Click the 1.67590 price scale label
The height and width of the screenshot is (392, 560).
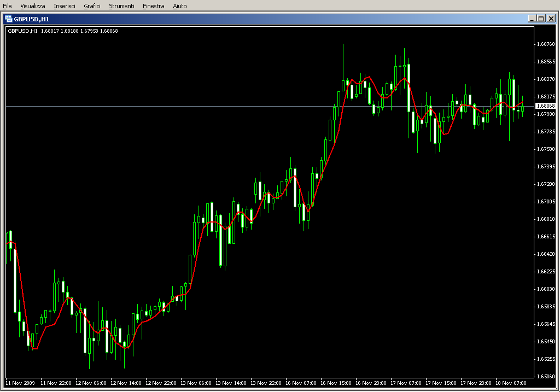point(546,149)
